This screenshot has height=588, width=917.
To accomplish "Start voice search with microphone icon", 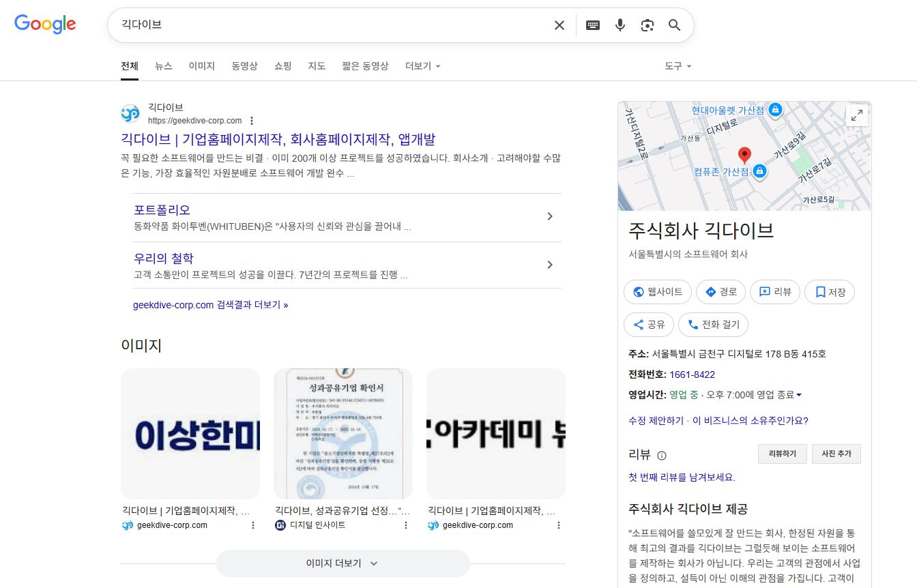I will (x=620, y=25).
